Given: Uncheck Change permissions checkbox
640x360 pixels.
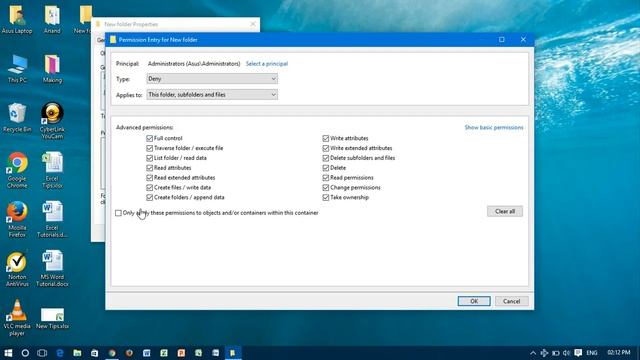Looking at the screenshot, I should [x=326, y=187].
